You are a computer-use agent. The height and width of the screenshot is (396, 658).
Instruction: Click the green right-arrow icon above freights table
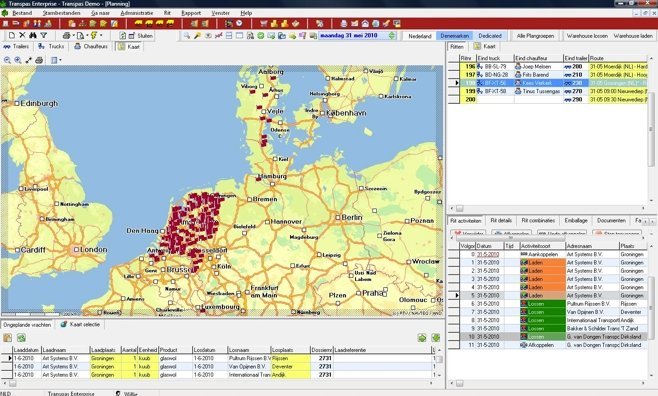(x=422, y=338)
